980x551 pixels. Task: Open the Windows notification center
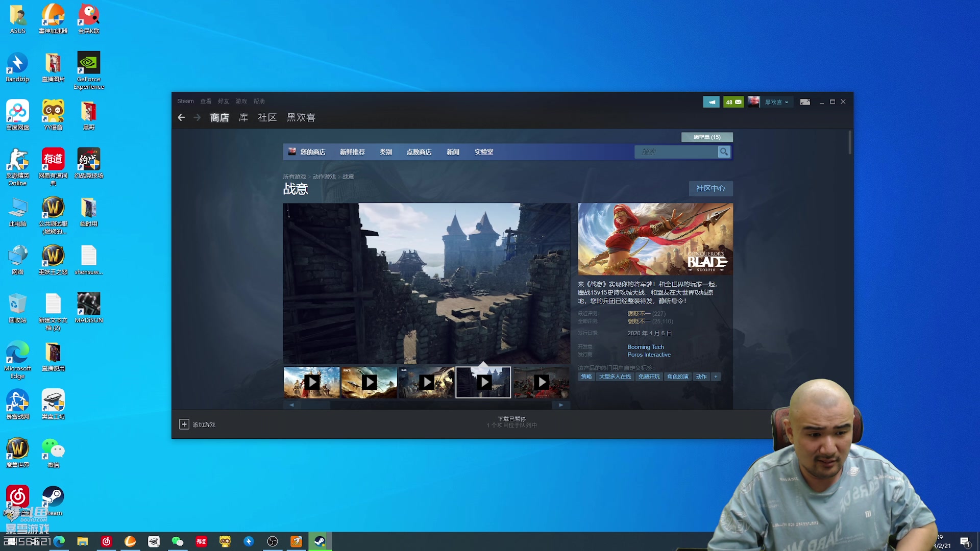pos(965,542)
